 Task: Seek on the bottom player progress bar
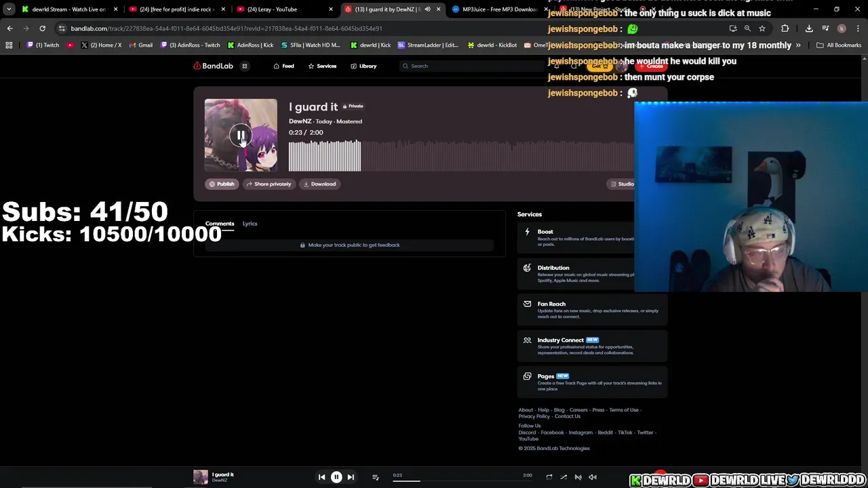pyautogui.click(x=461, y=481)
